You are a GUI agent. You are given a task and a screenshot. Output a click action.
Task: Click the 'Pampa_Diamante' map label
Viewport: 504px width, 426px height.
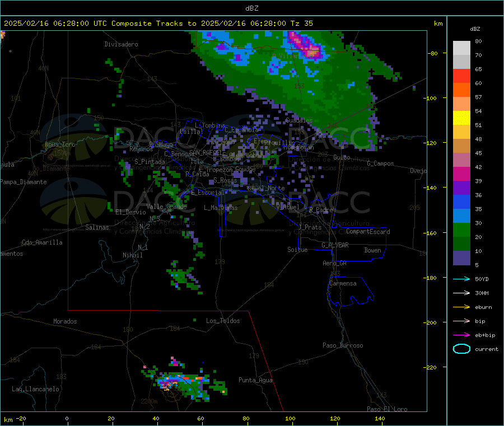click(24, 182)
